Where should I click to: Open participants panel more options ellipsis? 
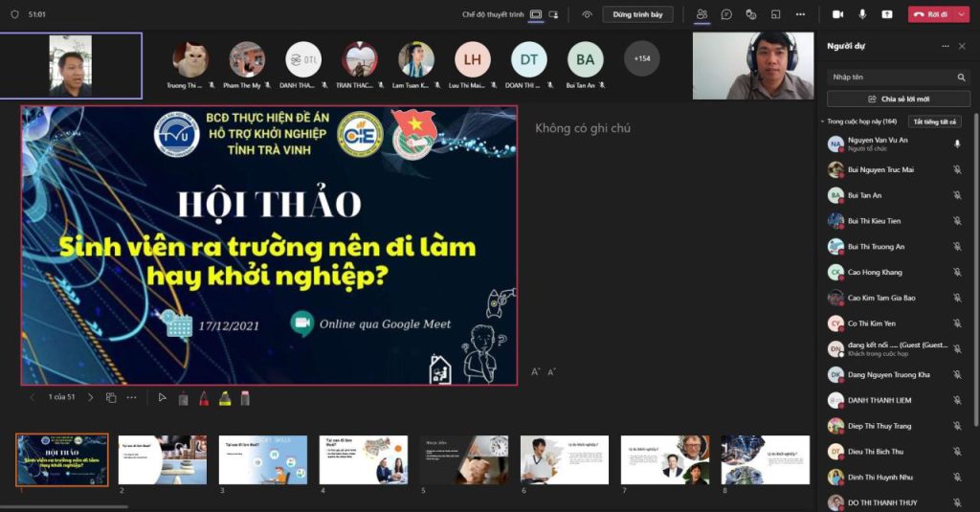pyautogui.click(x=945, y=46)
